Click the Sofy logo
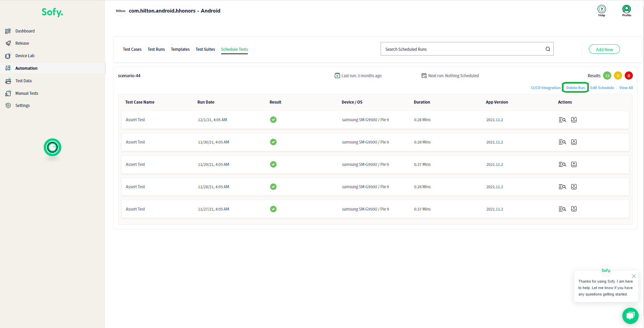The height and width of the screenshot is (328, 644). [x=52, y=12]
